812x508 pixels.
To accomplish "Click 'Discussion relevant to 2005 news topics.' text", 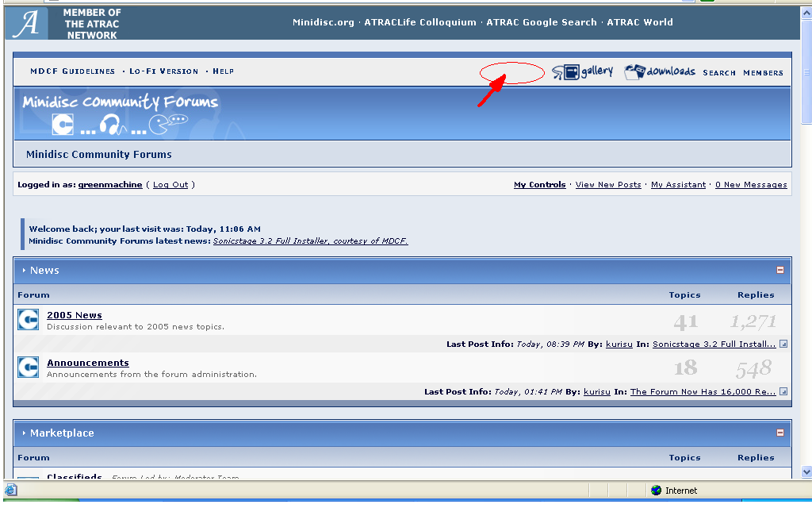I will [x=136, y=326].
